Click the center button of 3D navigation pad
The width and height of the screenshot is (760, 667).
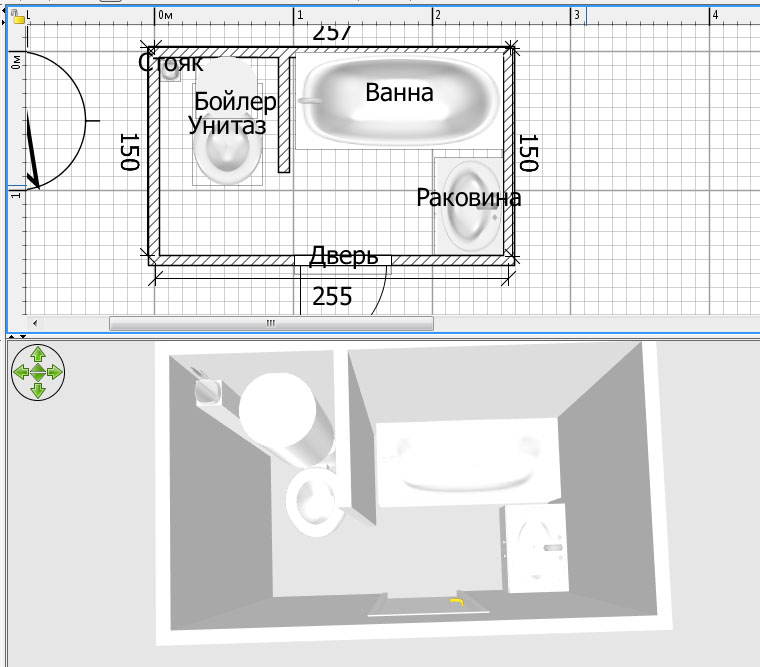(x=38, y=372)
